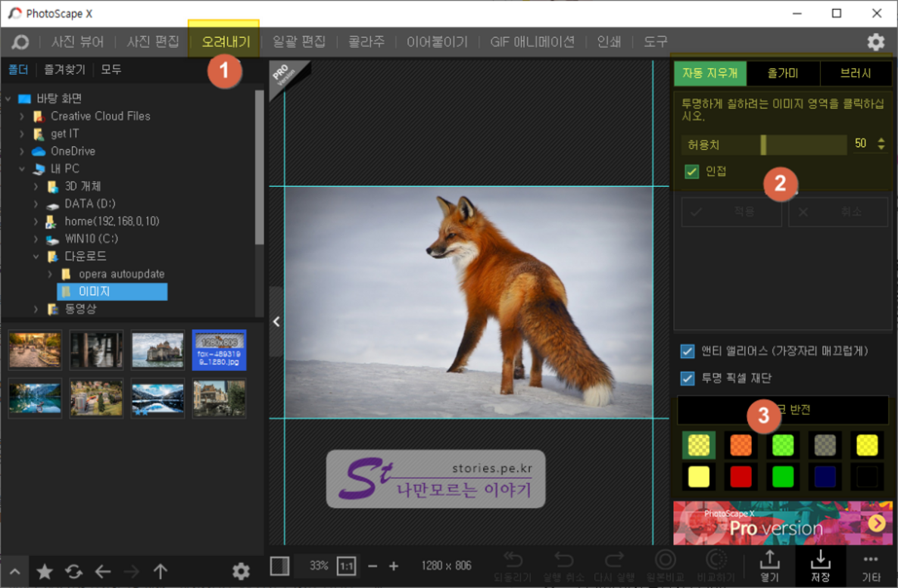Open the settings gear at top right
The height and width of the screenshot is (588, 898).
[x=875, y=42]
